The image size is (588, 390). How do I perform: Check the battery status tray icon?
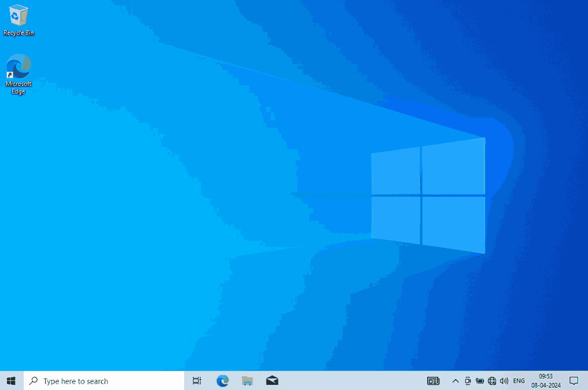pos(479,381)
